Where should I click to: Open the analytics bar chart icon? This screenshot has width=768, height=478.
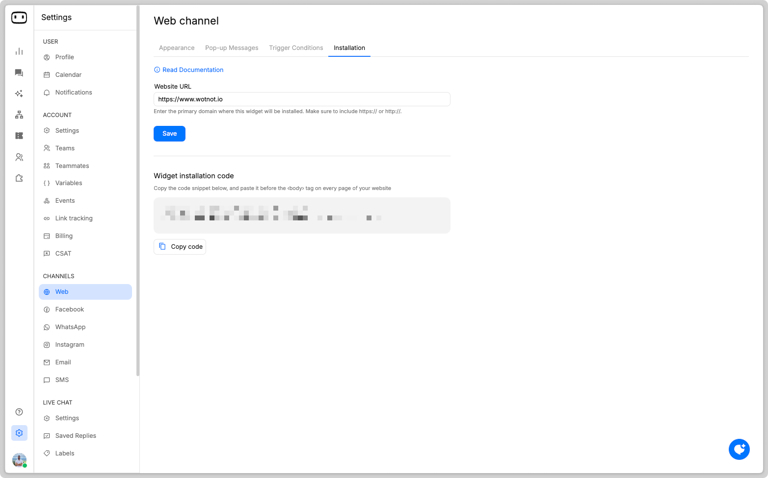pyautogui.click(x=19, y=51)
